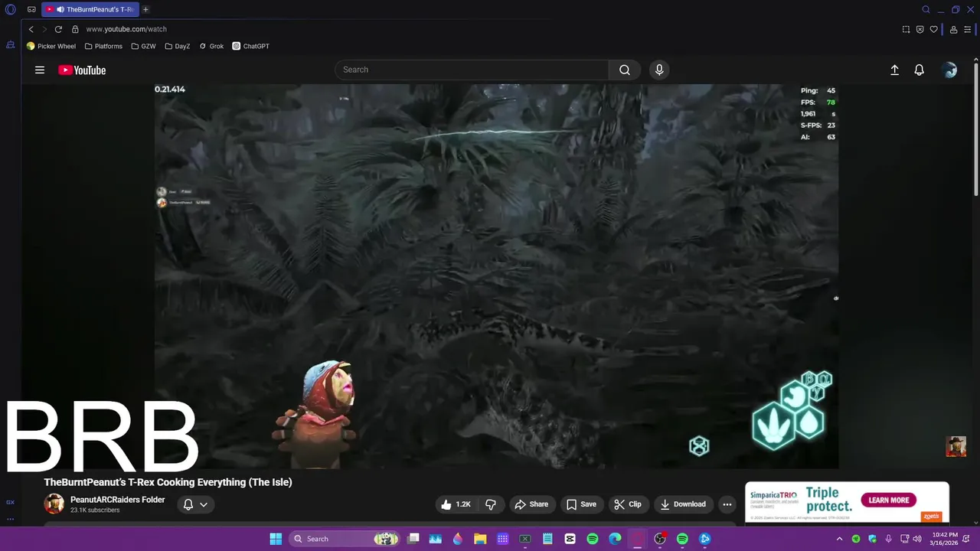Screen dimensions: 980x551
Task: Open PeanutARCRaiders Folder channel avatar
Action: click(x=54, y=504)
